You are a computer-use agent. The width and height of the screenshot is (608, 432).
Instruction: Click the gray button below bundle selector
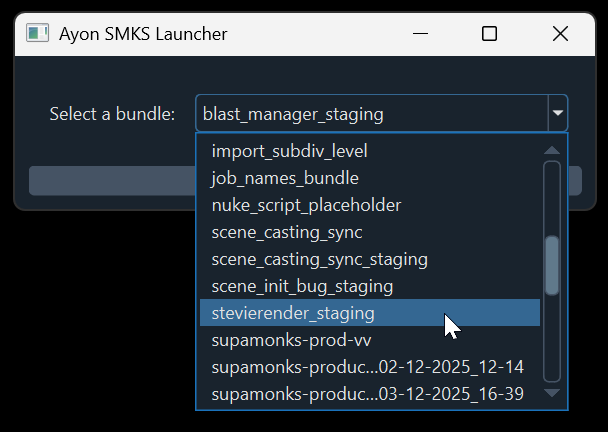[x=110, y=181]
